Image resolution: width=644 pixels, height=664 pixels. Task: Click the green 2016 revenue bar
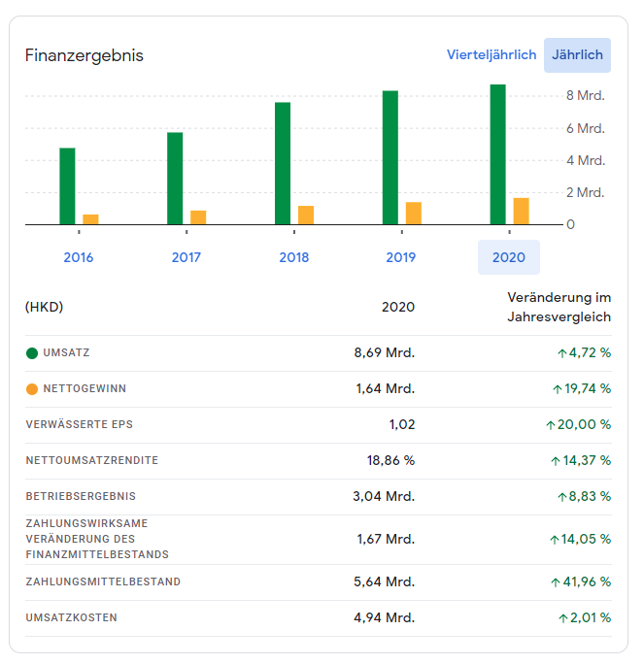(67, 186)
